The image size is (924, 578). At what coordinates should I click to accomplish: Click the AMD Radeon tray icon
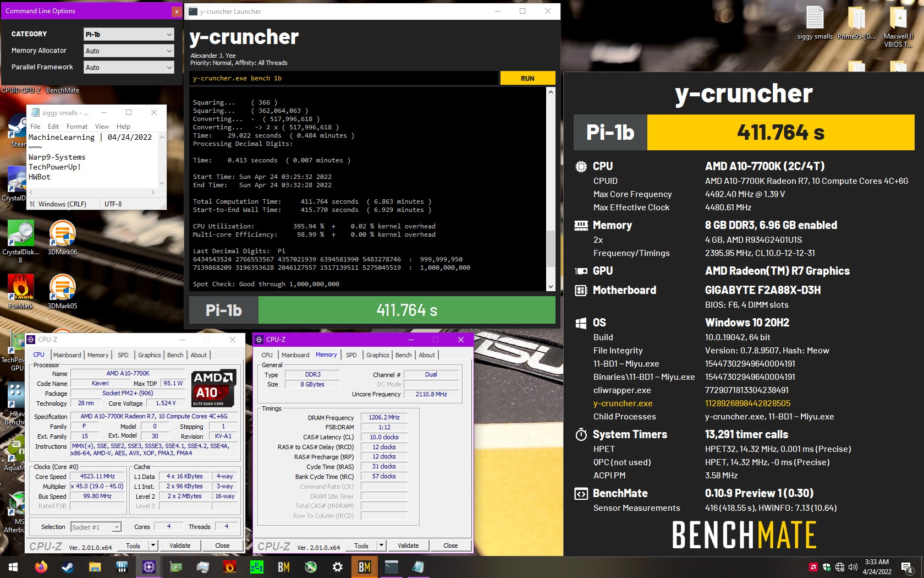coord(813,567)
